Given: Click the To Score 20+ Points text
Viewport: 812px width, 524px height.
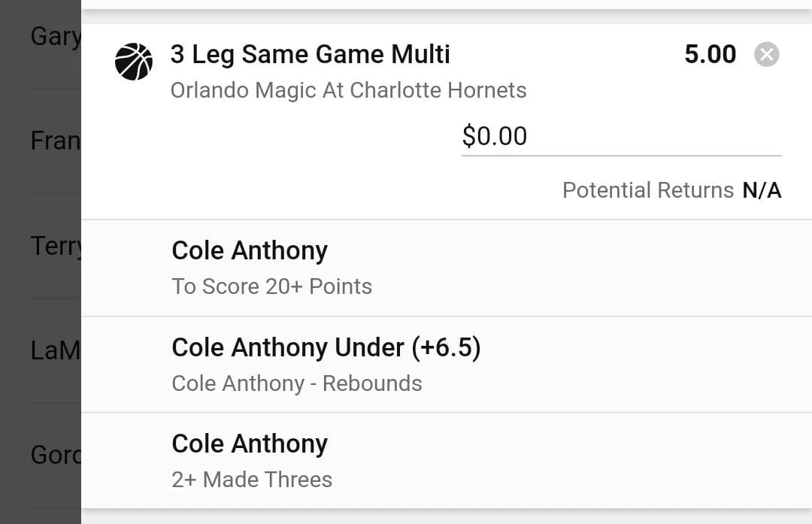Looking at the screenshot, I should (271, 286).
